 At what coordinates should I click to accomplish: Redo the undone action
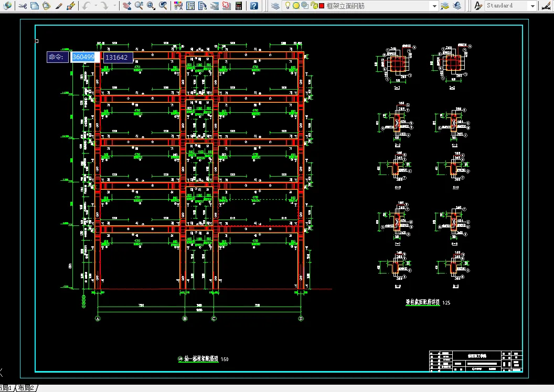104,6
